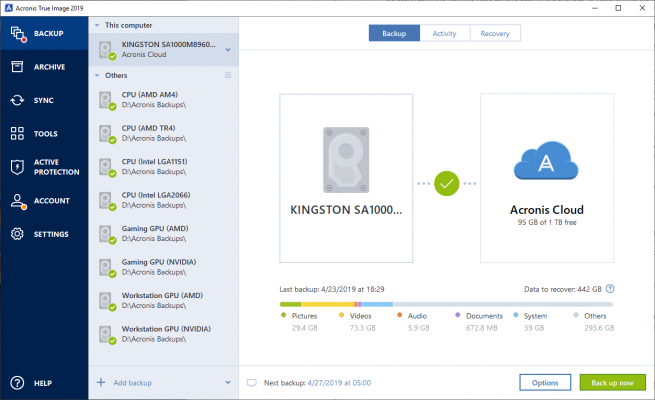
Task: Click the next backup date 4/27/2019 link
Action: (x=339, y=383)
